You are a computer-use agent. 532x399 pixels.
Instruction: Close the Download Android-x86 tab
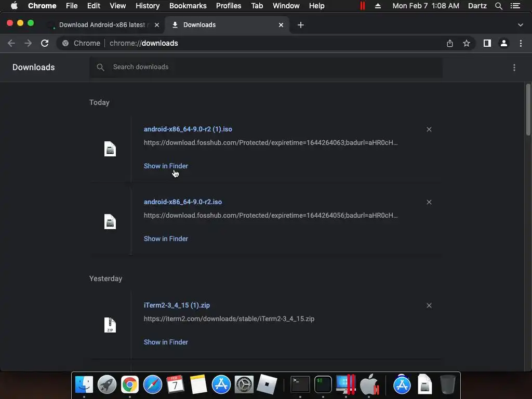(157, 25)
